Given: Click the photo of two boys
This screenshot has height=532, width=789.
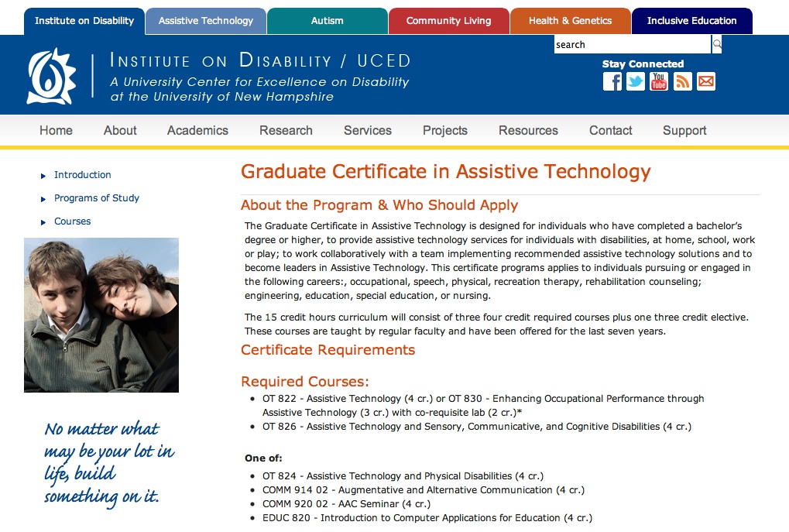Looking at the screenshot, I should pyautogui.click(x=101, y=315).
